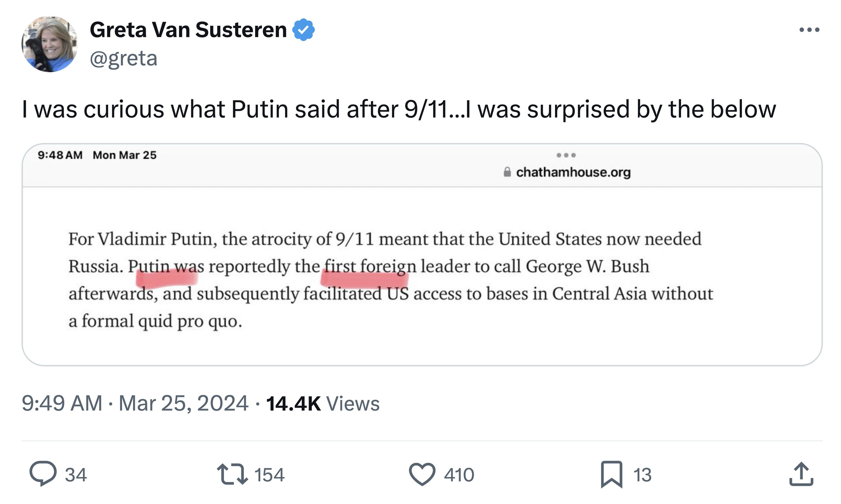Click the lock icon beside chathamhouse.org
This screenshot has height=504, width=841.
507,172
